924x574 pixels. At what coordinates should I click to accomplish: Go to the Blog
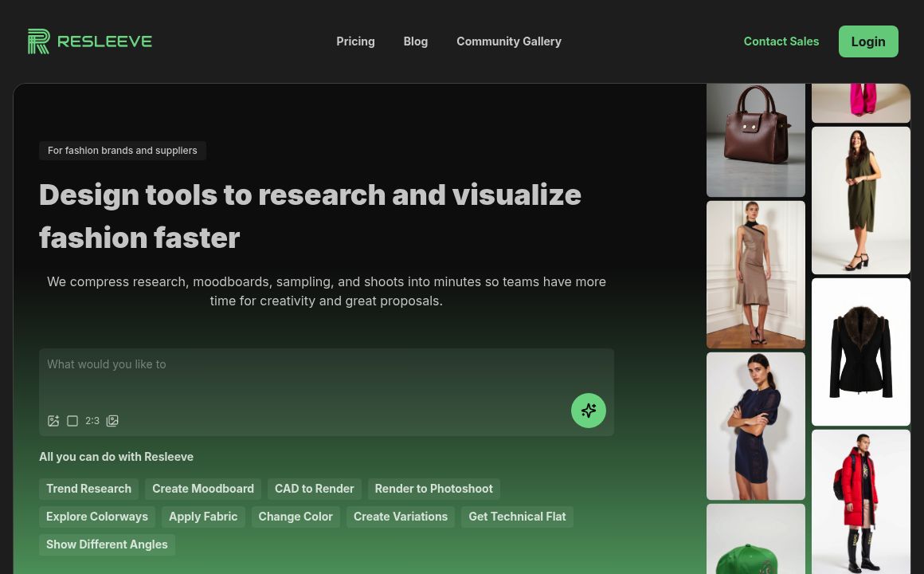click(x=415, y=41)
